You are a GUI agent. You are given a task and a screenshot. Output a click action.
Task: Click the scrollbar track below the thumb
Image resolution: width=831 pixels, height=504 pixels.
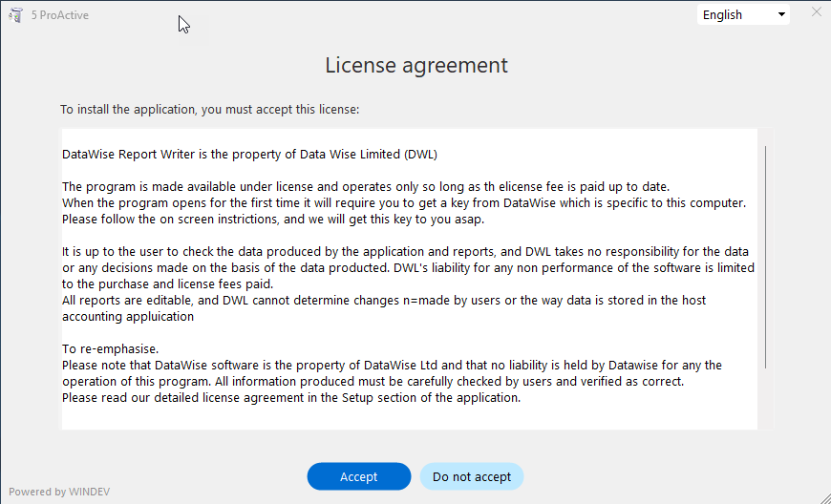pyautogui.click(x=765, y=398)
